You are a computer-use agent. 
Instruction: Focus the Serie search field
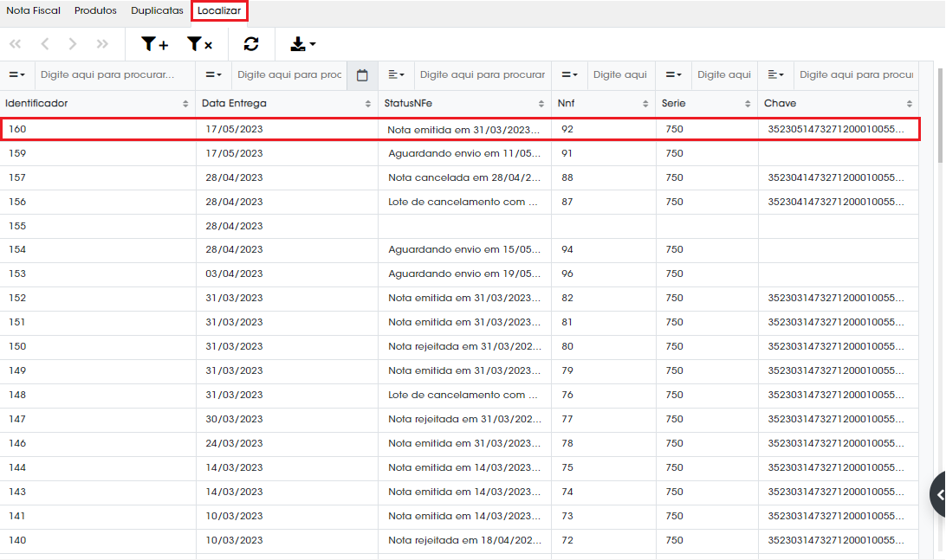coord(724,75)
